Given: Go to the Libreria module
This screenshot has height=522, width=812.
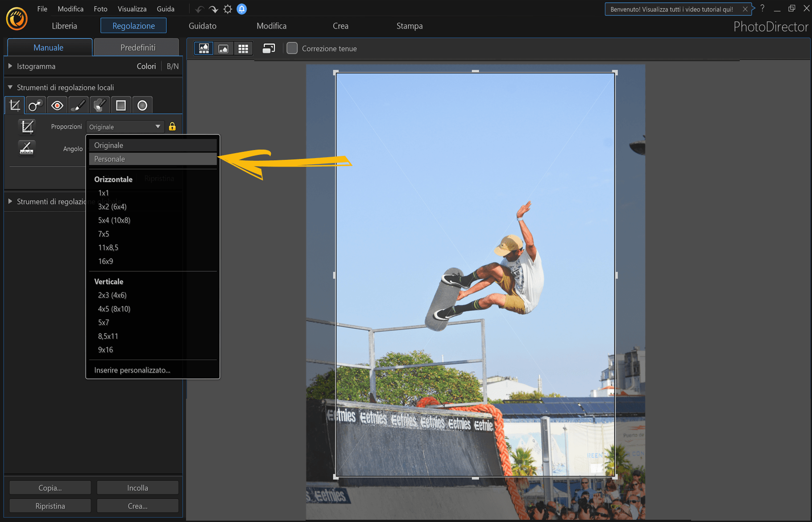Looking at the screenshot, I should pos(64,26).
